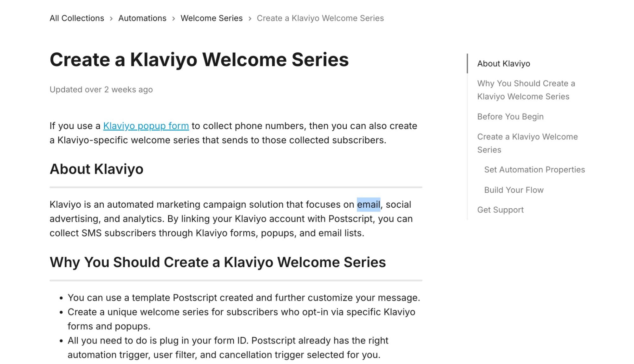Open Get Support in table of contents

click(500, 210)
